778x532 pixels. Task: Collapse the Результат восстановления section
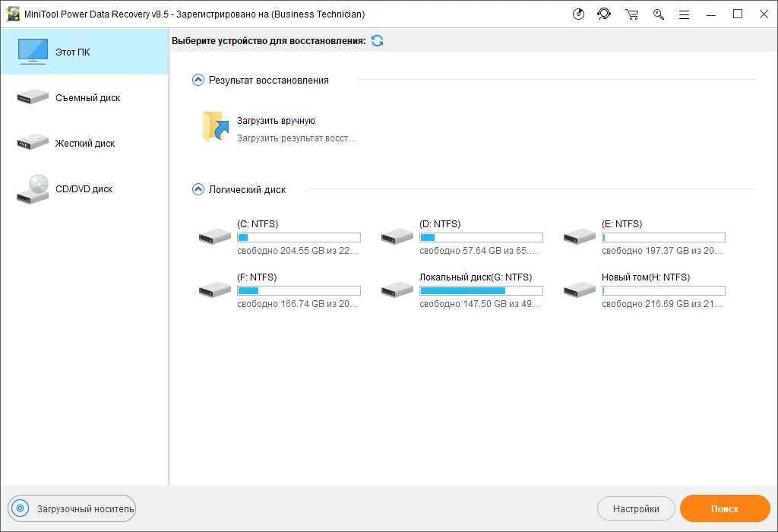(198, 80)
